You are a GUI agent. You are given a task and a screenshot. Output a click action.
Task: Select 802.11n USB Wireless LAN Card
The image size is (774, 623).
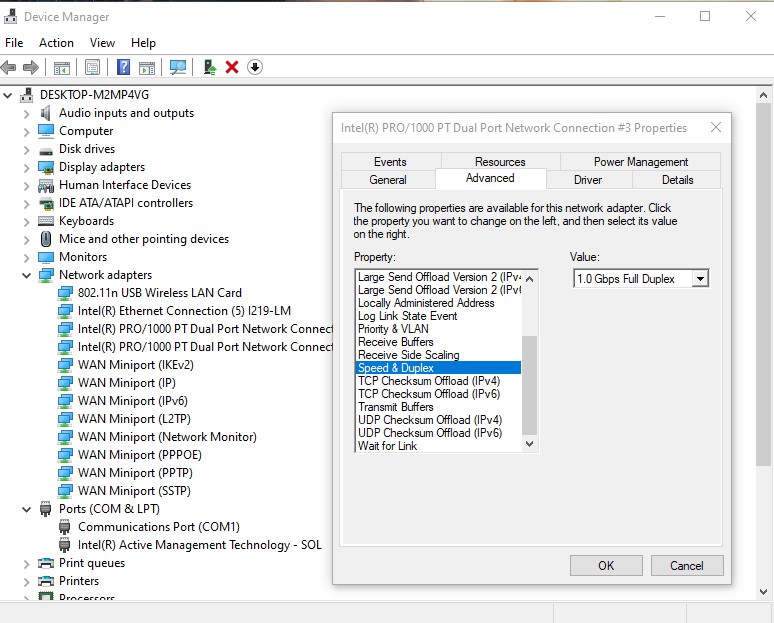click(x=160, y=293)
